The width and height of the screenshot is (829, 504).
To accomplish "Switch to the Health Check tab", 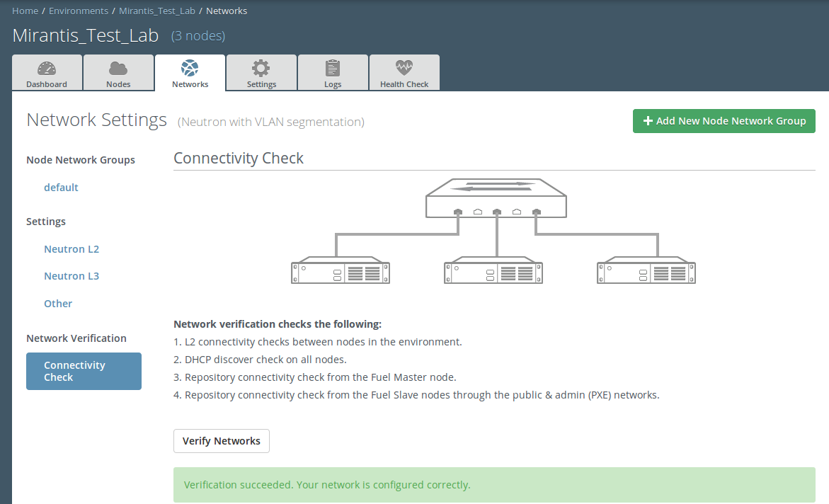I will click(404, 72).
